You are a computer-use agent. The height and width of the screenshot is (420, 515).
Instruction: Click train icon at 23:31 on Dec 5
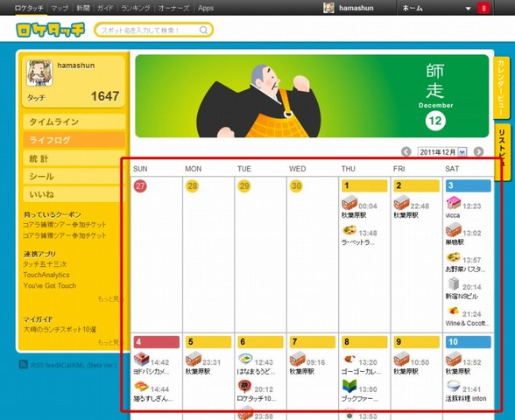pyautogui.click(x=194, y=359)
